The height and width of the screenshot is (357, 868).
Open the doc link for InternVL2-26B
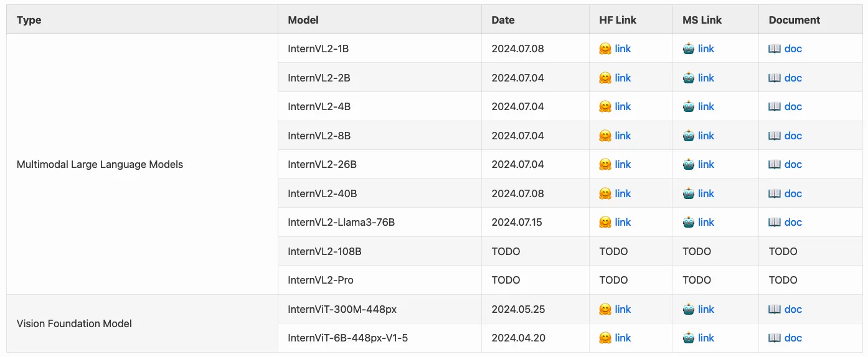793,164
